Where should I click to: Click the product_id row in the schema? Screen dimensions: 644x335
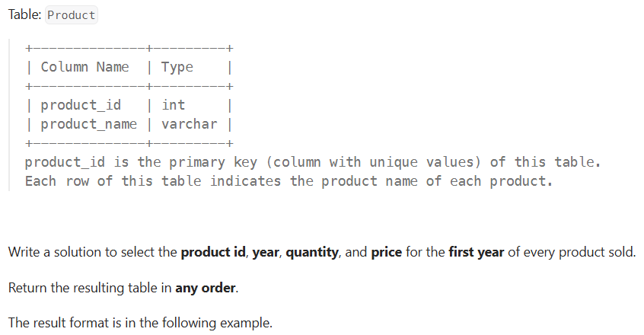click(129, 105)
